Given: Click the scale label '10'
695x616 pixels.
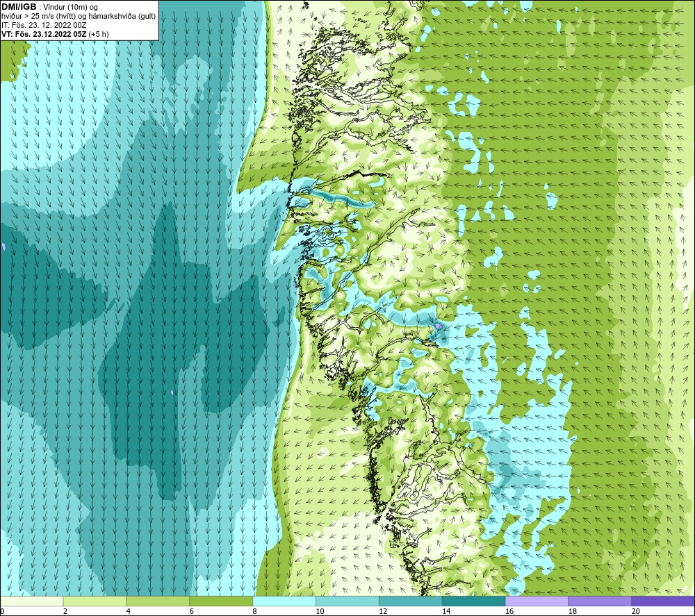Looking at the screenshot, I should (320, 612).
